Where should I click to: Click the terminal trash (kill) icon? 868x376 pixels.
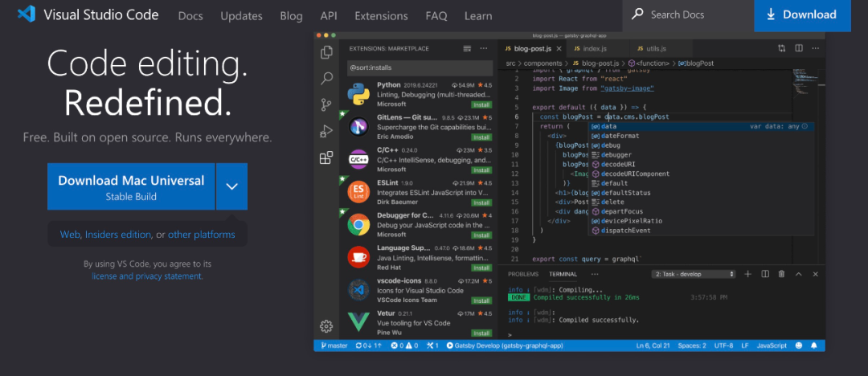(x=782, y=274)
